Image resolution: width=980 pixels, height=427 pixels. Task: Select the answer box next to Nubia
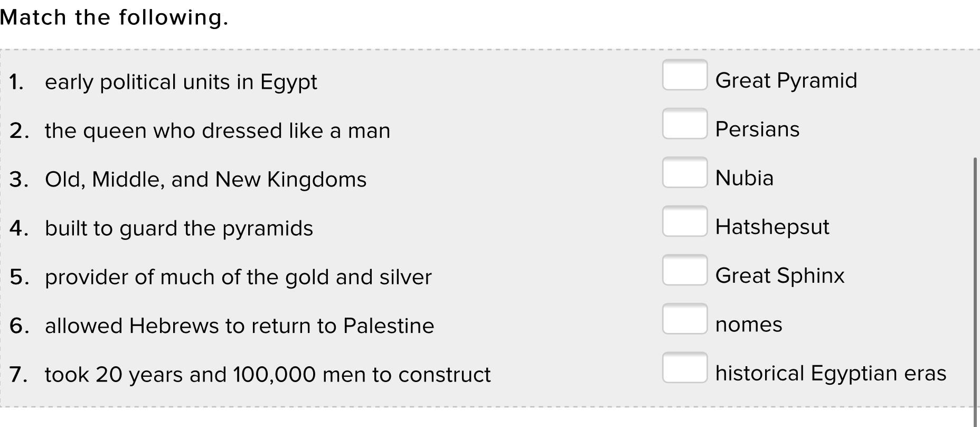[x=685, y=172]
